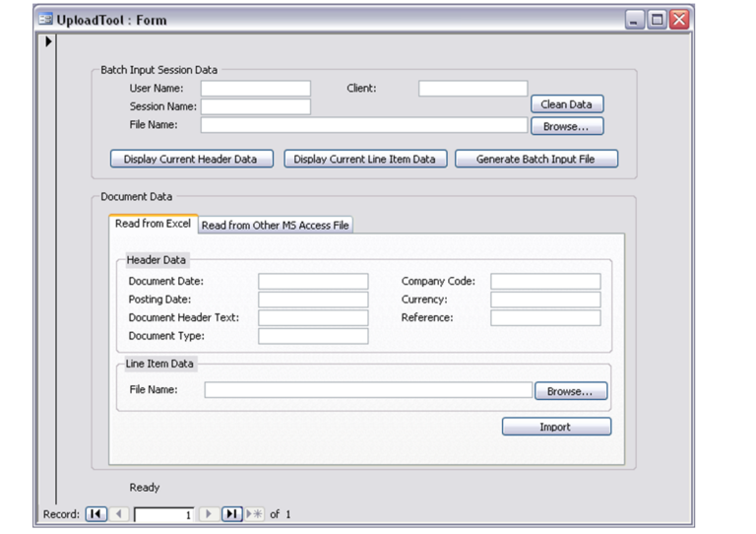Click the Clean Data button
Image resolution: width=756 pixels, height=534 pixels.
click(x=567, y=104)
